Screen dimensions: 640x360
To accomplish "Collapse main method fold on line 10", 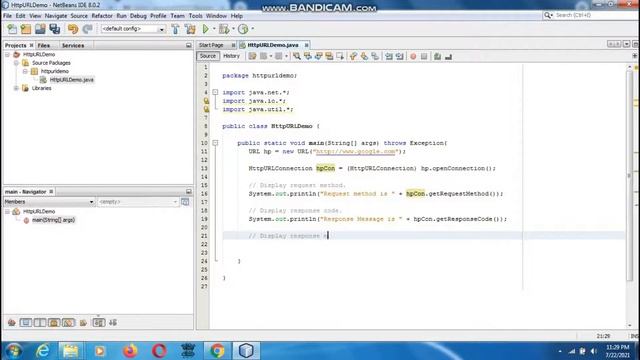I will (215, 143).
